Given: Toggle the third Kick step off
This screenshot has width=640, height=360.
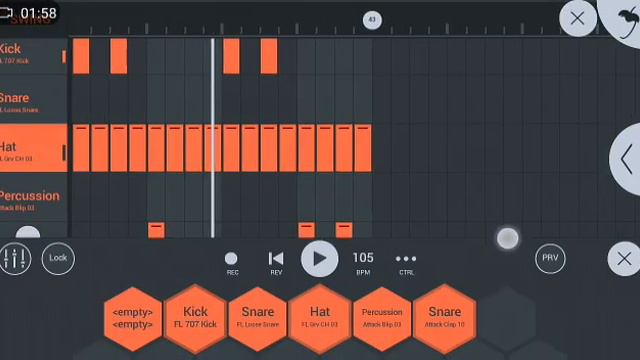Looking at the screenshot, I should click(231, 56).
